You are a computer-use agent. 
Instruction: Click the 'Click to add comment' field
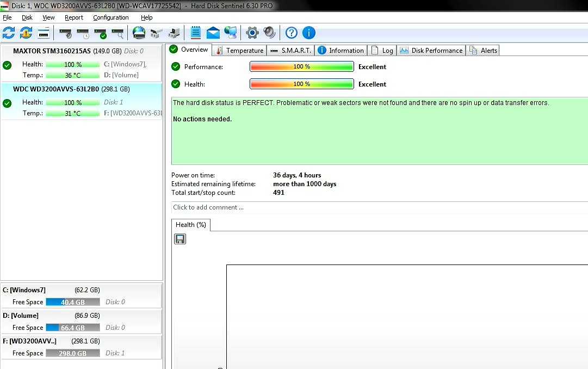pos(380,207)
